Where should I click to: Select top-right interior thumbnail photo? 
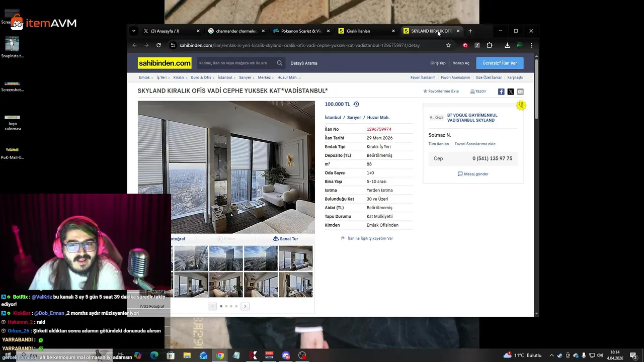(296, 258)
